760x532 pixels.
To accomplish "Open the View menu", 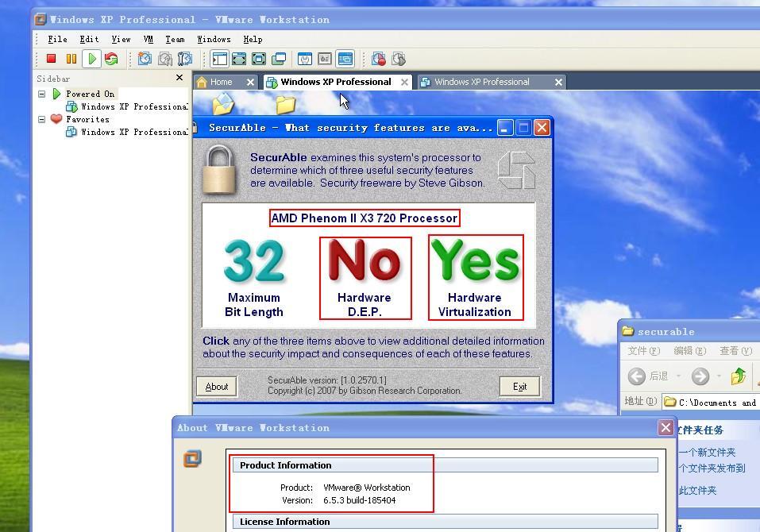I will point(121,39).
